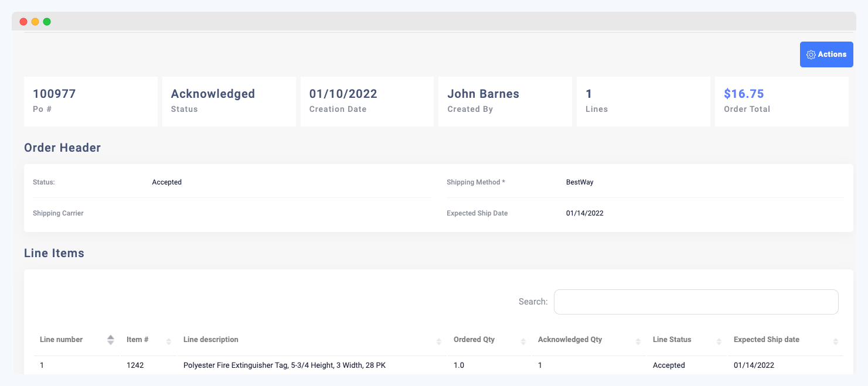
Task: Click the Lines count card
Action: point(643,101)
